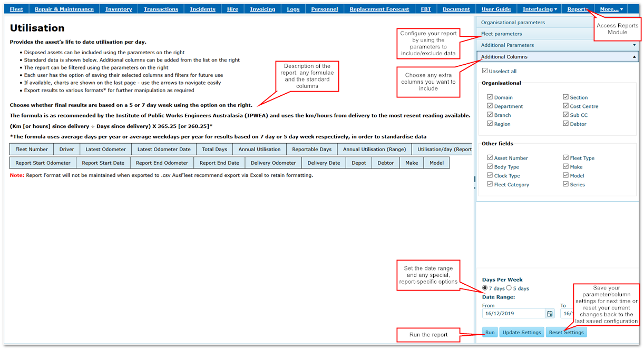Select the Reportable Days column header
Screen dimensions: 644x350
(312, 149)
